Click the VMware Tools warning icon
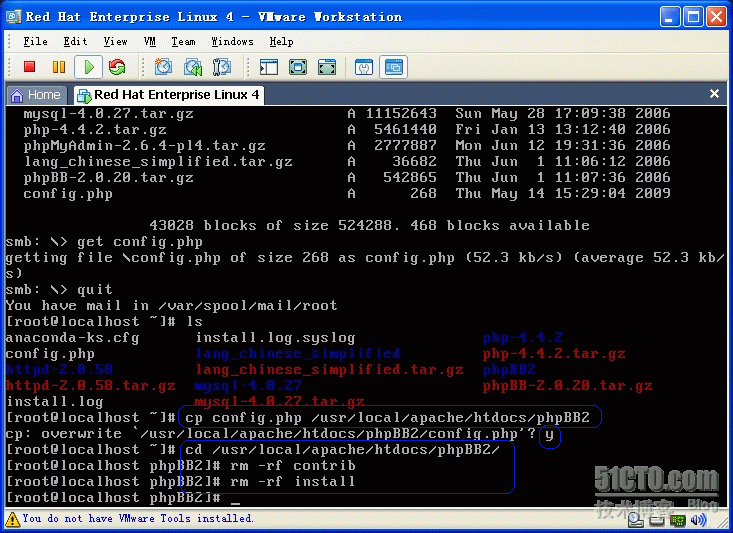Image resolution: width=733 pixels, height=533 pixels. click(x=12, y=519)
